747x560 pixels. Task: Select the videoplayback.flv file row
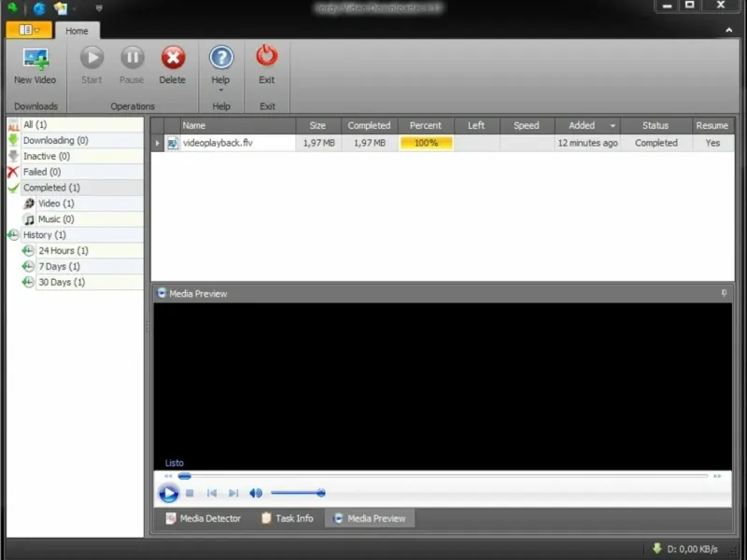point(443,143)
